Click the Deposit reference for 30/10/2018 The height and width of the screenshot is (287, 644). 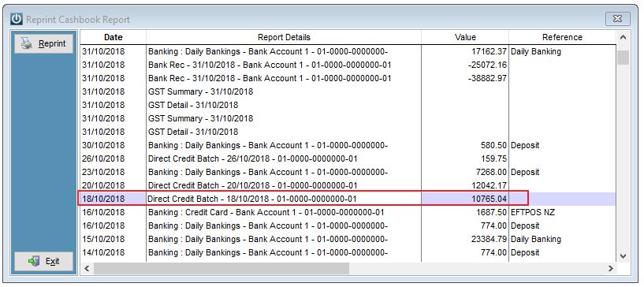pyautogui.click(x=562, y=145)
